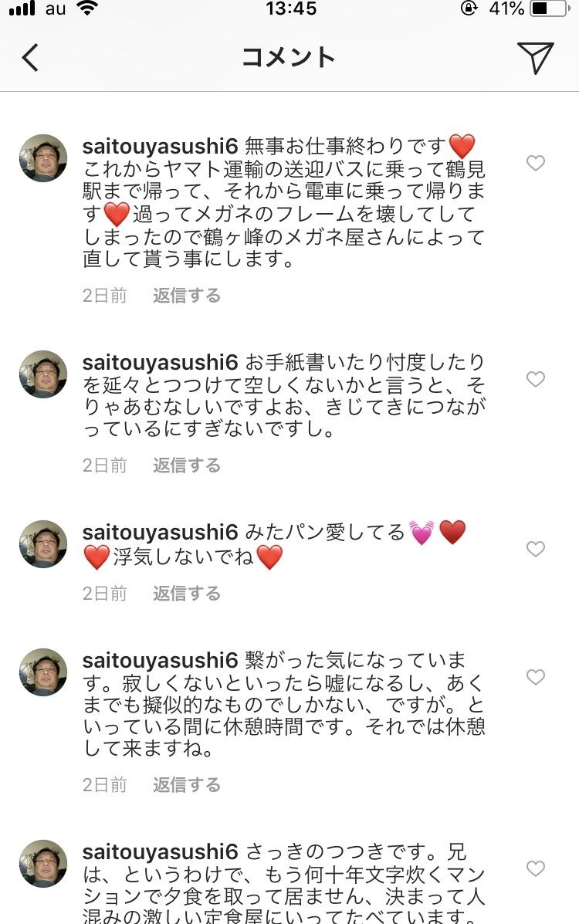The width and height of the screenshot is (579, 924).
Task: Open profile photo beside first comment
Action: [x=43, y=158]
